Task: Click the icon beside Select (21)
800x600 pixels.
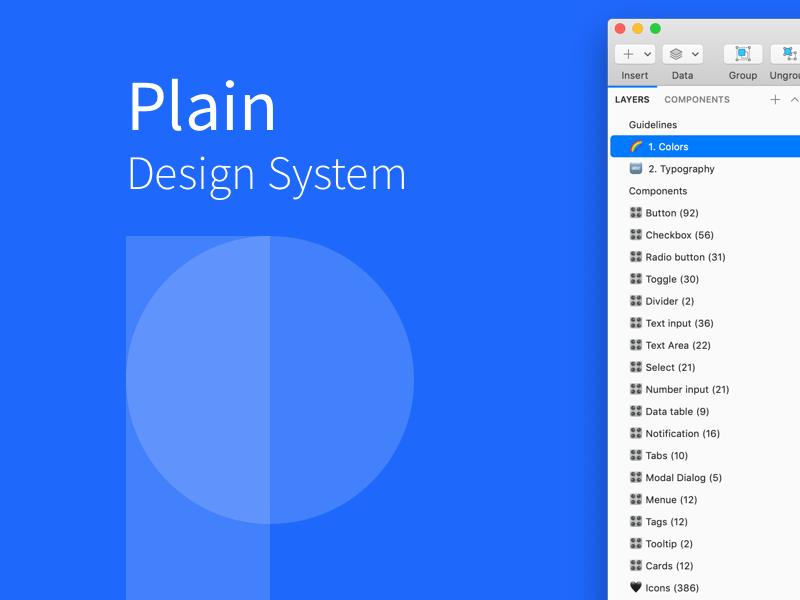Action: pos(636,367)
